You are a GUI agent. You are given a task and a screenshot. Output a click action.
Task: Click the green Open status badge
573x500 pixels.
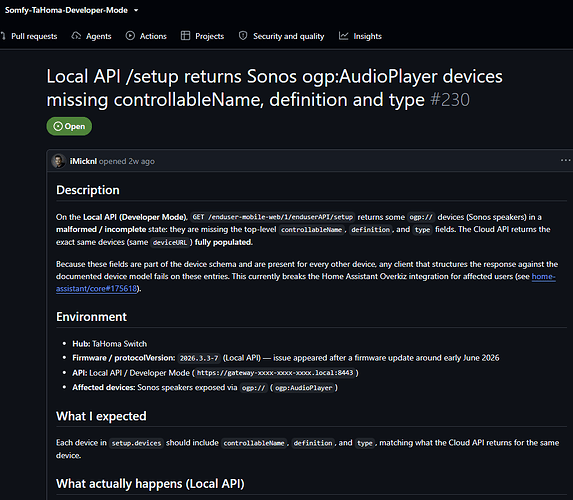(x=69, y=126)
